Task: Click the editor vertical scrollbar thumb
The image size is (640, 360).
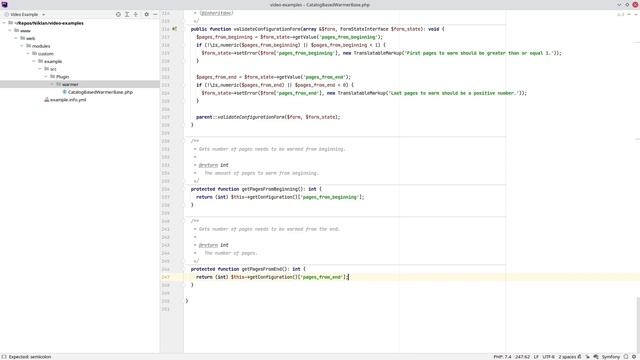Action: point(638,324)
